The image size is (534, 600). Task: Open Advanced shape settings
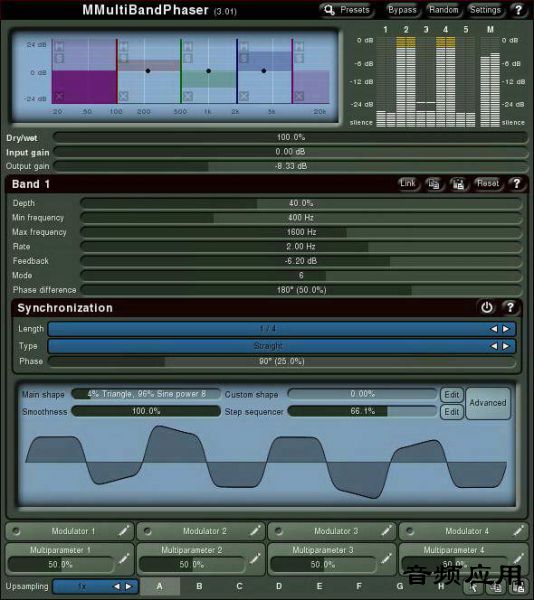488,403
